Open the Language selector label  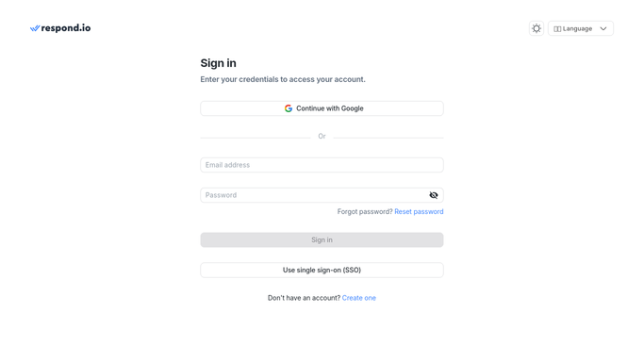coord(577,28)
